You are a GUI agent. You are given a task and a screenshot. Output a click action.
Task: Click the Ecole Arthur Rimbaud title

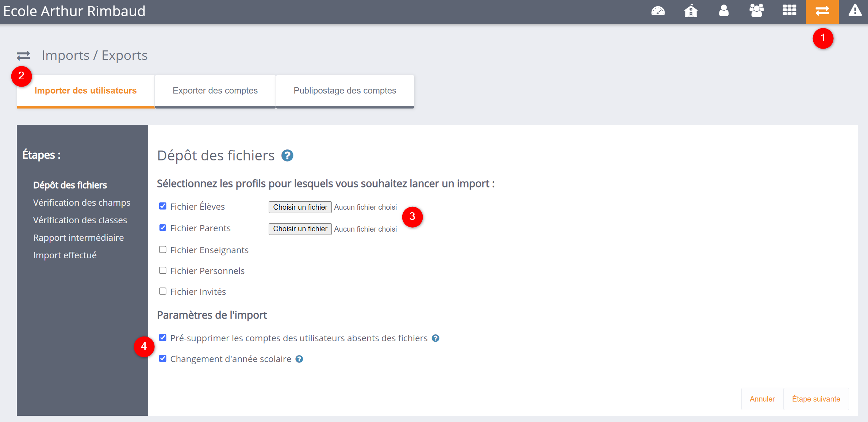[x=74, y=11]
